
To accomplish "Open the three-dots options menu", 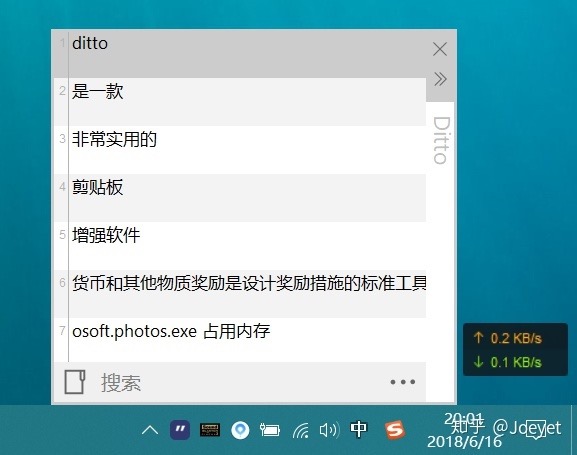I will tap(403, 382).
